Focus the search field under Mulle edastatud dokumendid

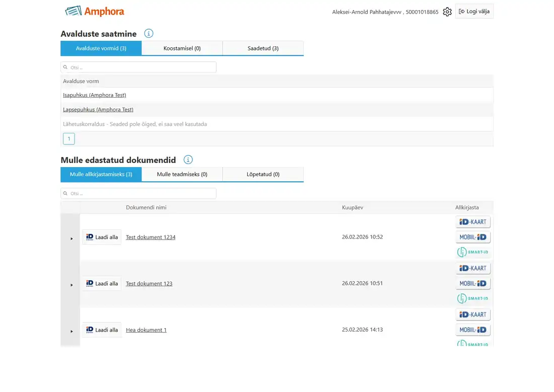coord(138,193)
